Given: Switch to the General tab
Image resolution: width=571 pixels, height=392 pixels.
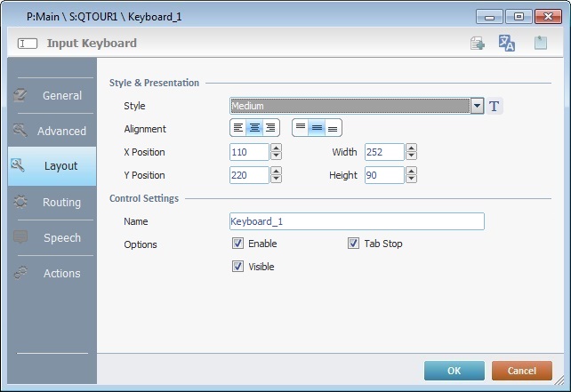Looking at the screenshot, I should [52, 95].
